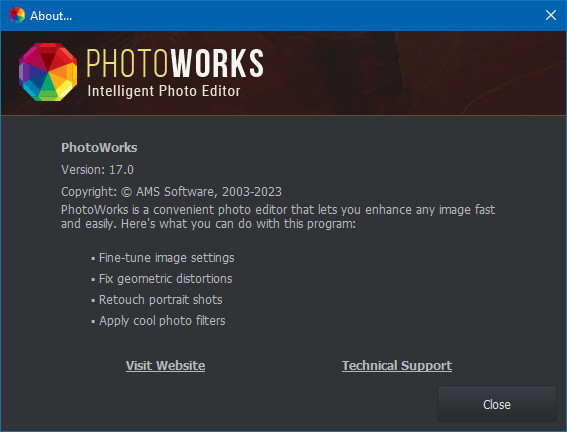Screen dimensions: 567x432
Task: Click the large PhotoWorks gem logo
Action: click(x=48, y=72)
